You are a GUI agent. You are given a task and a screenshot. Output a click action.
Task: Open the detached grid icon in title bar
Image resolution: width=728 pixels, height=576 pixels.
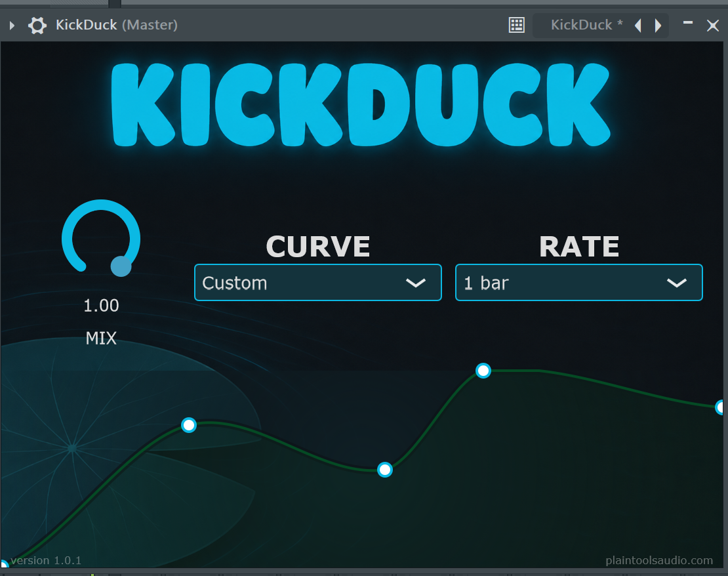(x=516, y=25)
